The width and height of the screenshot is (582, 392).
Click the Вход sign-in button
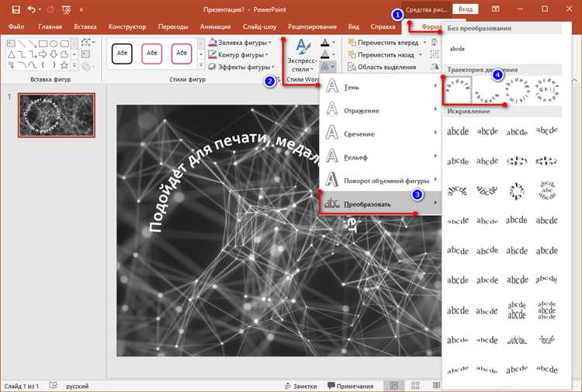[x=465, y=9]
